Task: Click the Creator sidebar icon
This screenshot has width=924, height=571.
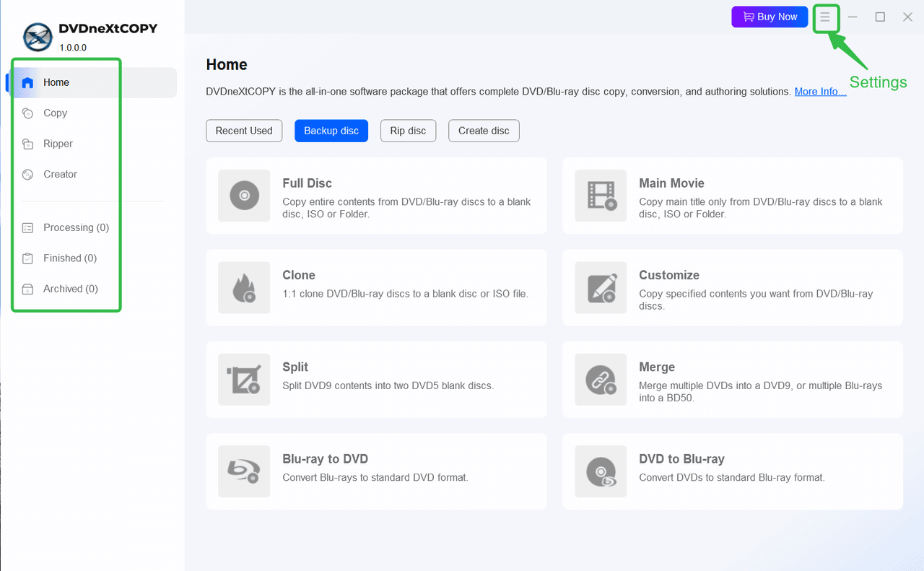Action: (27, 174)
